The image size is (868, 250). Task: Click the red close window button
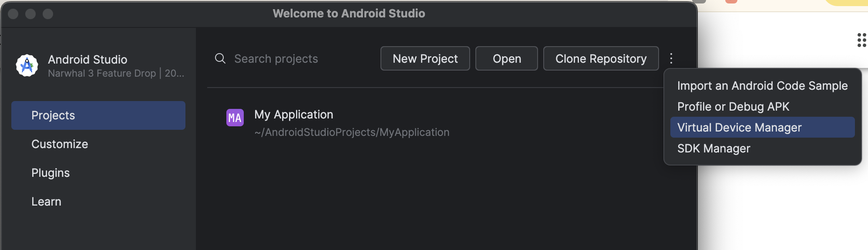coord(13,14)
